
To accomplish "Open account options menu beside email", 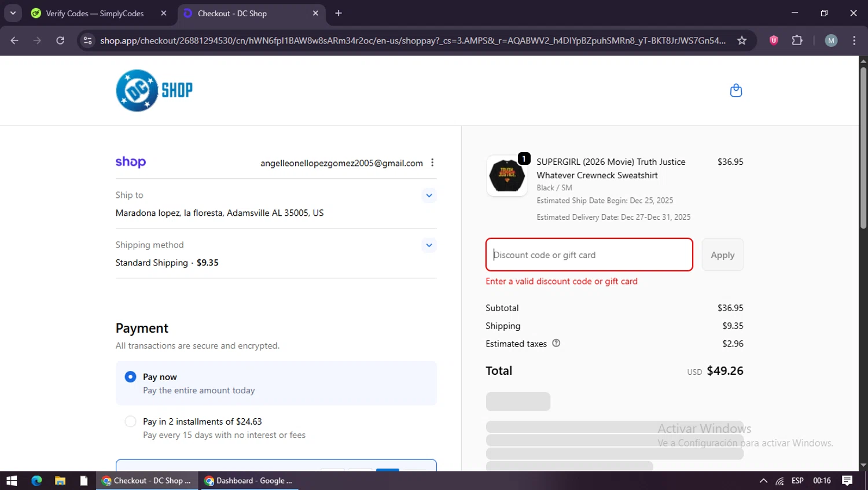I will pos(432,163).
